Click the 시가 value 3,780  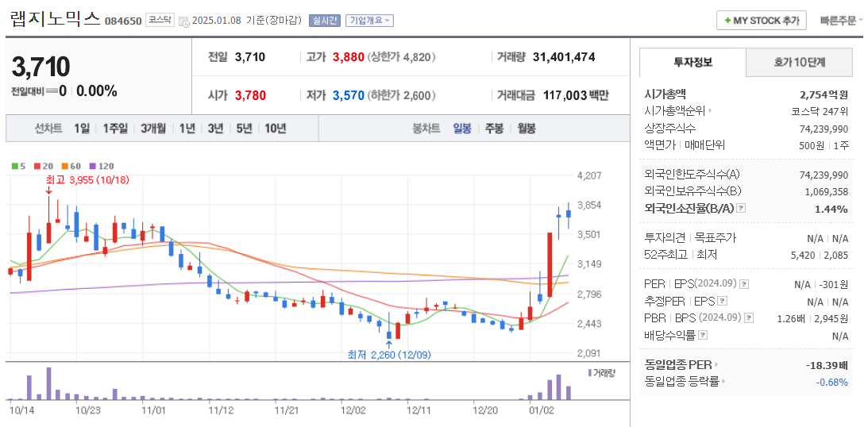pyautogui.click(x=250, y=96)
